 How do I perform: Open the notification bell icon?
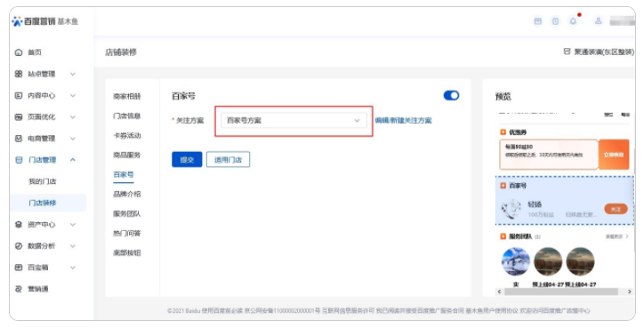(573, 21)
